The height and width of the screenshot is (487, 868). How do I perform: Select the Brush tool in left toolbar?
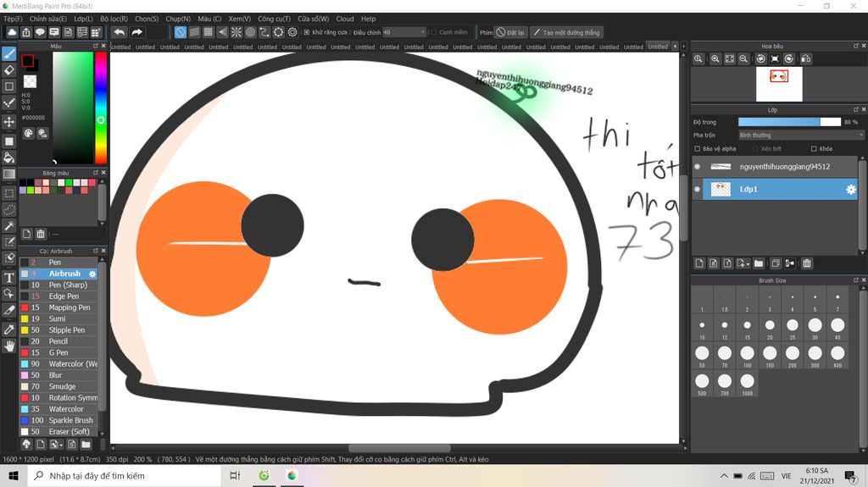[x=8, y=53]
